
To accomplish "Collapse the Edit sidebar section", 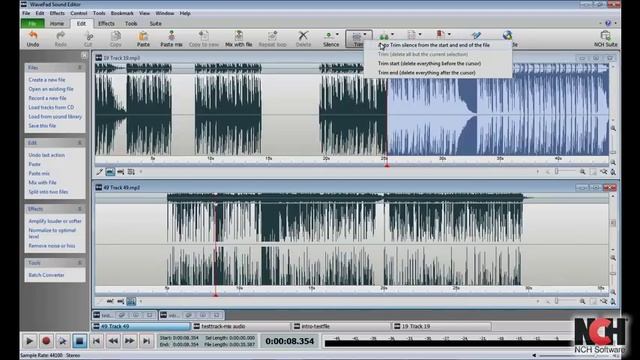I will [80, 142].
